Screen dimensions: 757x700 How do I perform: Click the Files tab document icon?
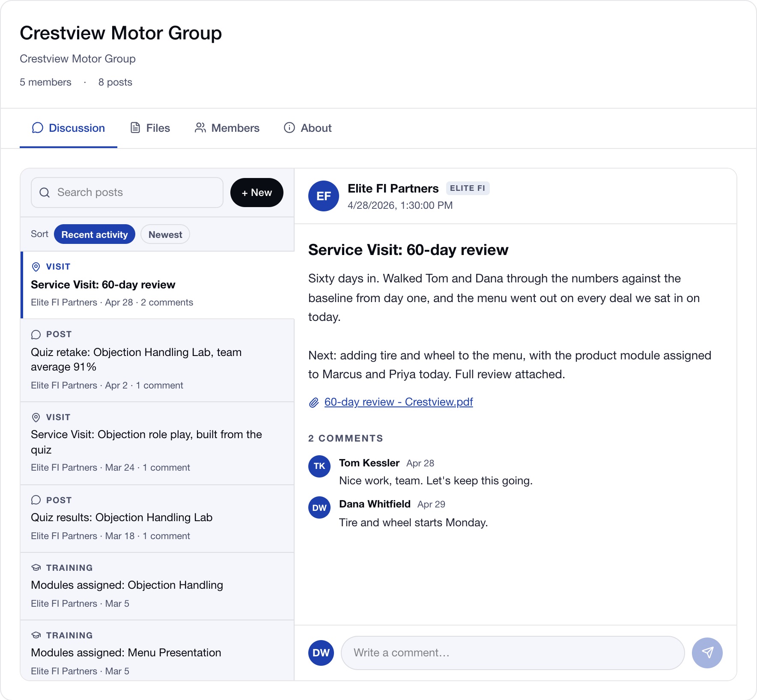click(135, 128)
